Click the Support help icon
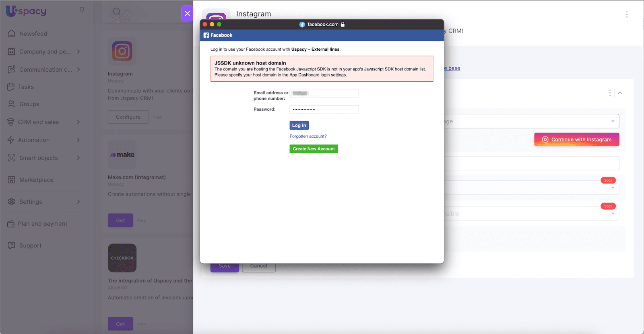644x334 pixels. point(11,245)
